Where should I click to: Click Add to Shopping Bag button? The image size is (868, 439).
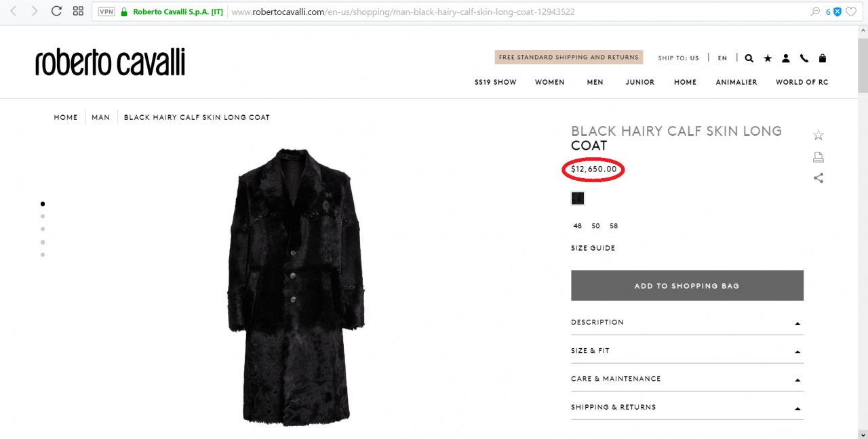(x=687, y=286)
